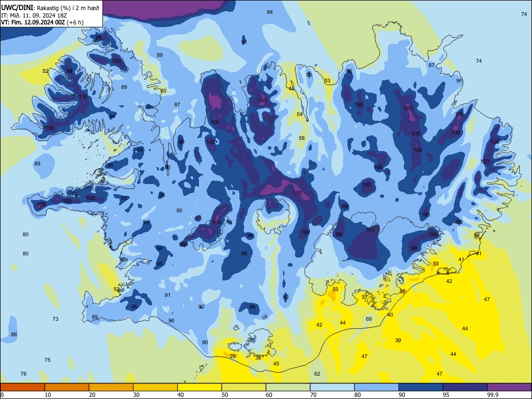Click the purple 99.9+ legend swatch
532x399 pixels.
509,387
